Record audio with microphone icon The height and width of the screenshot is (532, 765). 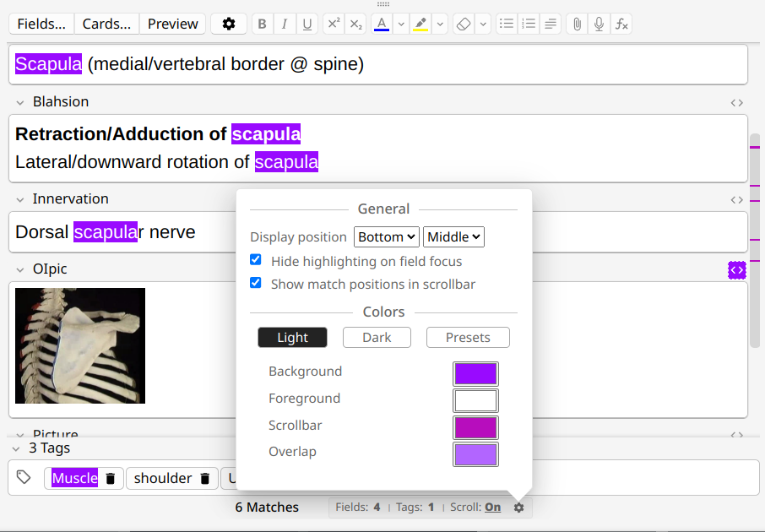point(599,24)
